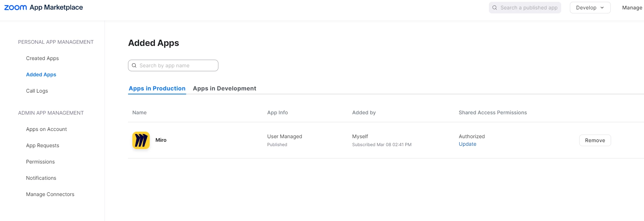This screenshot has height=221, width=644.
Task: Click the Authorized status text
Action: [x=472, y=136]
